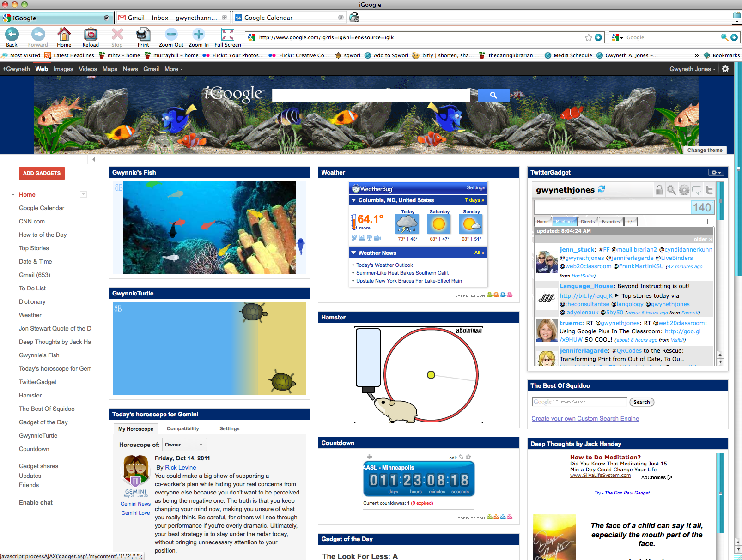
Task: Click the Search button in Best Of Squidoo
Action: (x=641, y=402)
